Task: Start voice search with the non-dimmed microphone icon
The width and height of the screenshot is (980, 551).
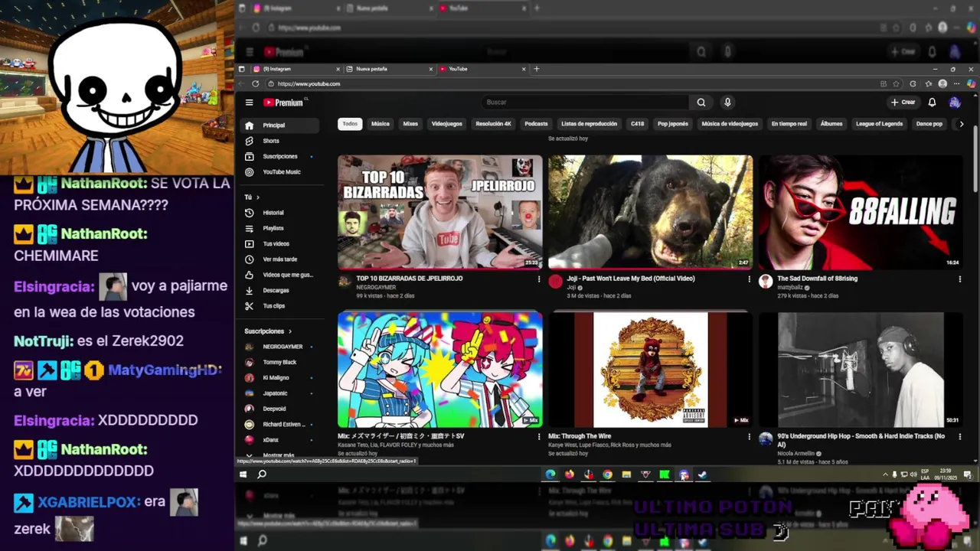Action: click(727, 103)
